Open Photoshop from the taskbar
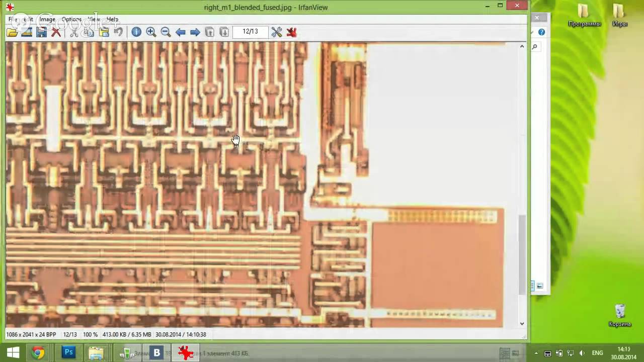This screenshot has width=644, height=362. tap(68, 353)
